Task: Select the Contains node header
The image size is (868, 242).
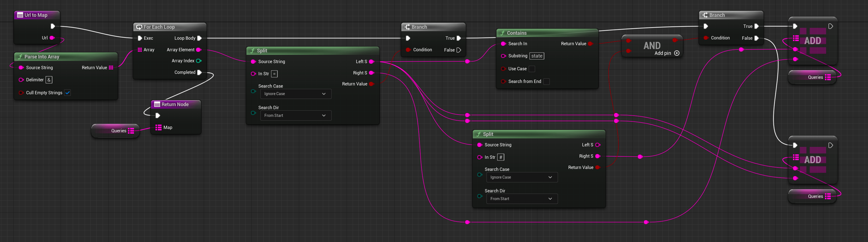Action: (x=547, y=33)
